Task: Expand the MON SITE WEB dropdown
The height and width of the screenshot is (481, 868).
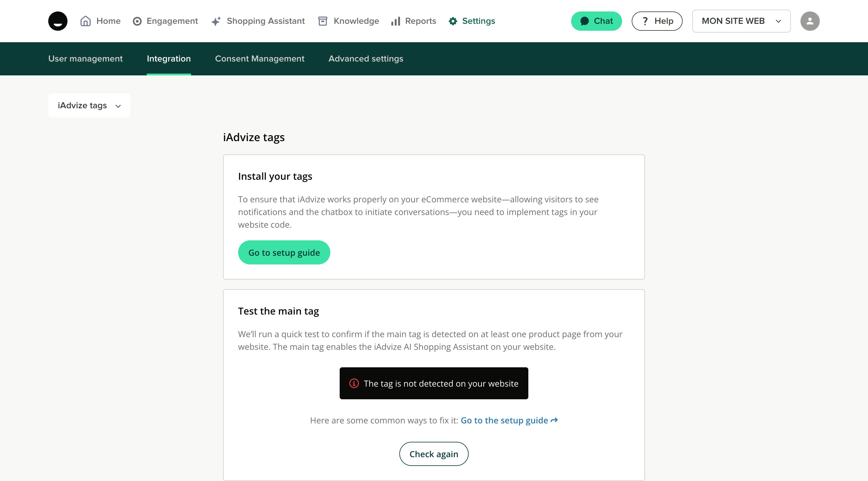Action: tap(741, 21)
